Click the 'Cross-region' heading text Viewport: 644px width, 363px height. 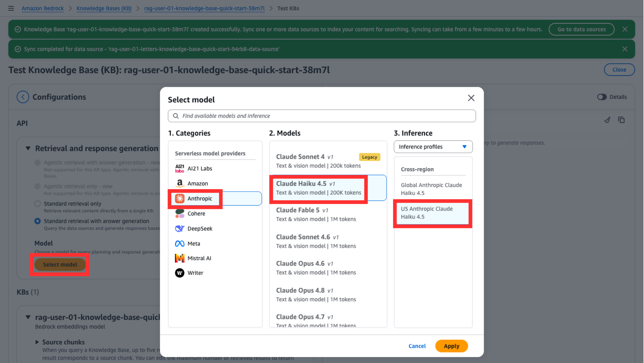click(417, 169)
